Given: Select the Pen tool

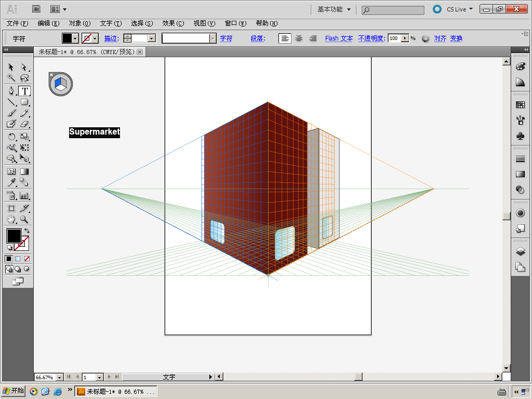Looking at the screenshot, I should [x=11, y=91].
